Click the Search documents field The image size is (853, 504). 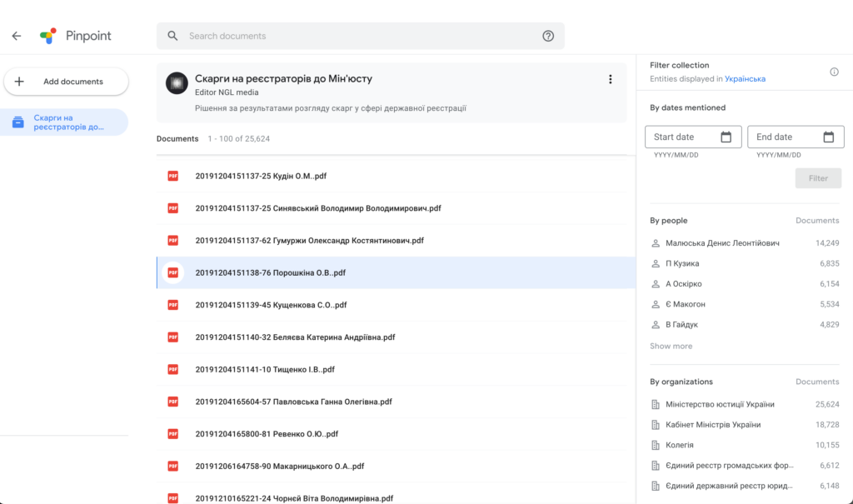tap(358, 36)
